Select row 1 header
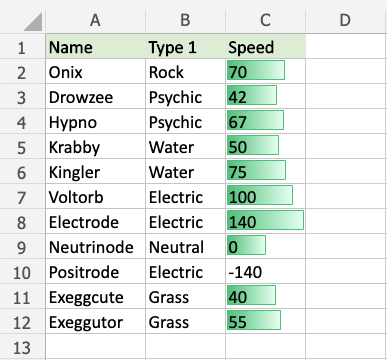 pos(22,46)
